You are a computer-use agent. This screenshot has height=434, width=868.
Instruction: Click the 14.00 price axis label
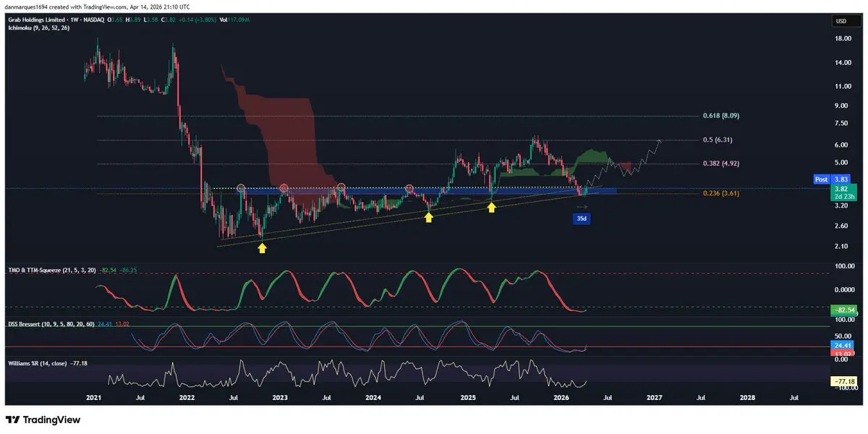pos(842,63)
